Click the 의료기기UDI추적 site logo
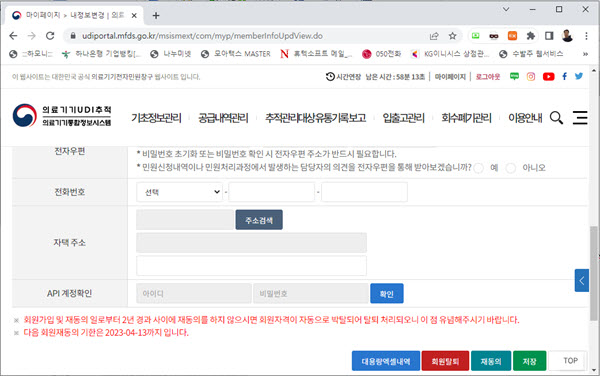600x376 pixels. [x=62, y=116]
